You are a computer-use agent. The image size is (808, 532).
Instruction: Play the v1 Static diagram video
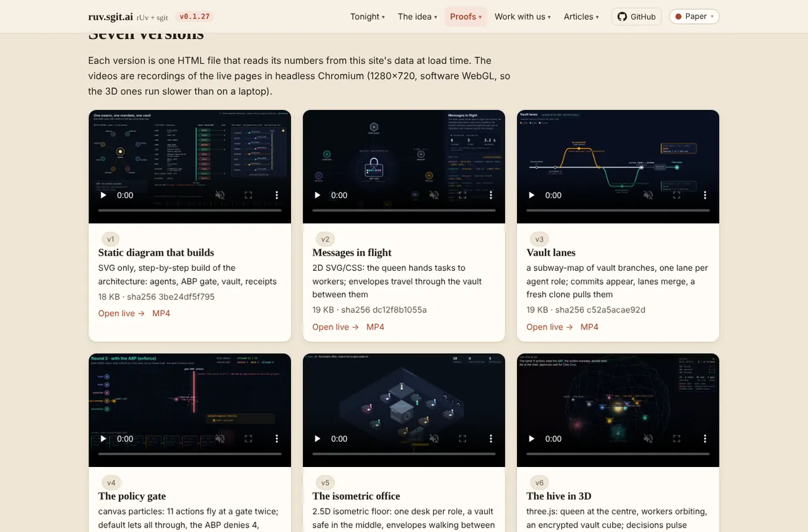104,195
